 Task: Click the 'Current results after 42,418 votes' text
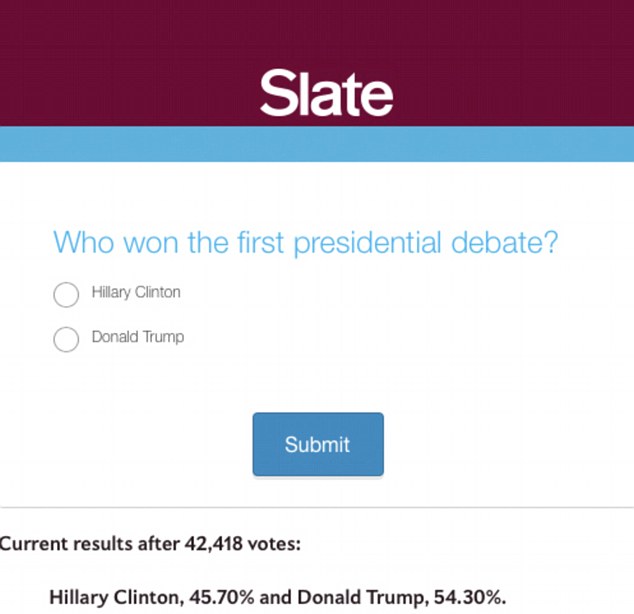[x=150, y=544]
